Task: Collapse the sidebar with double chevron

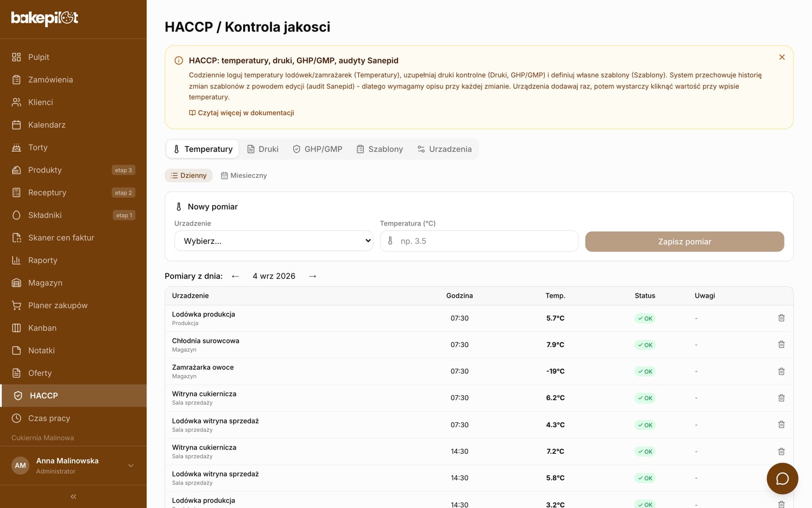Action: [73, 497]
